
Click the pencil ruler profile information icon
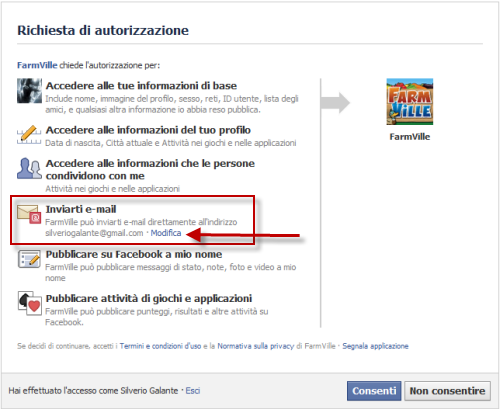coord(29,135)
